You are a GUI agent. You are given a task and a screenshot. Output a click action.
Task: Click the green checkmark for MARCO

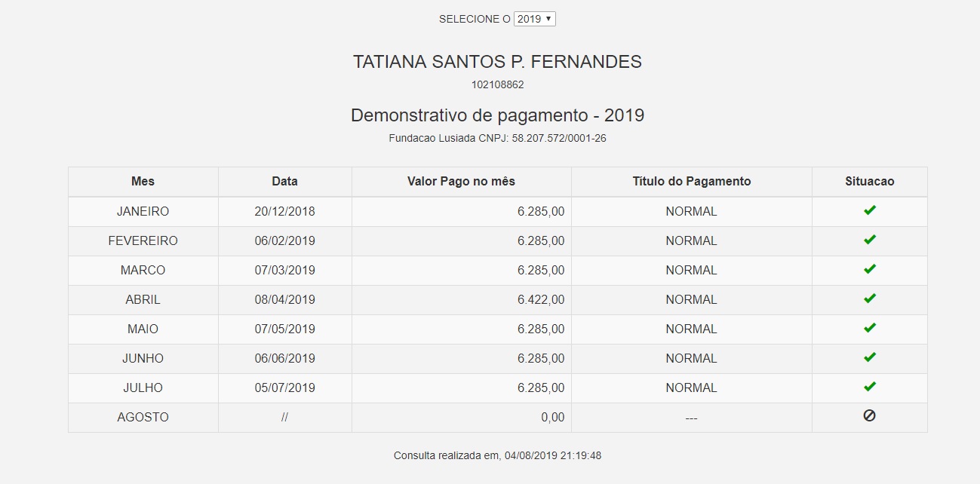pyautogui.click(x=869, y=269)
